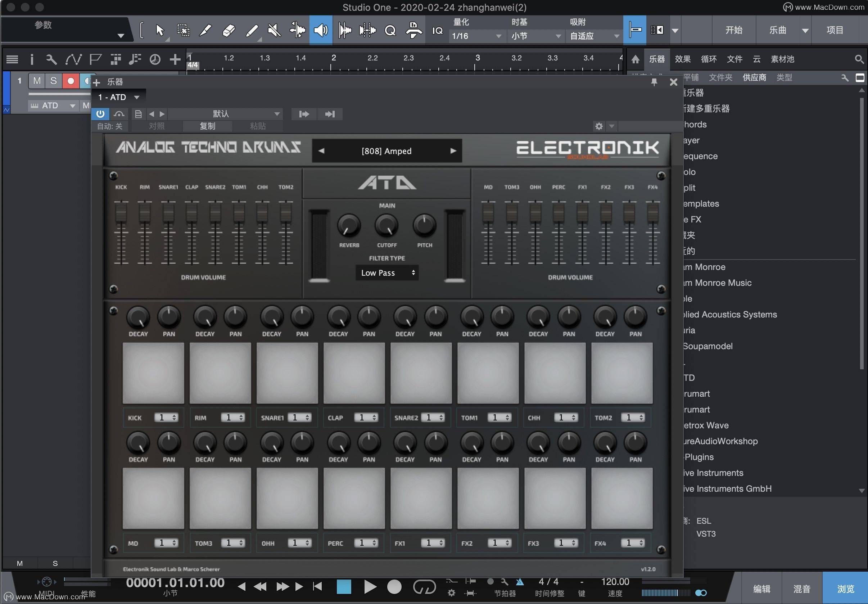Select the Eraser tool
Screen dimensions: 868x604
[x=229, y=30]
